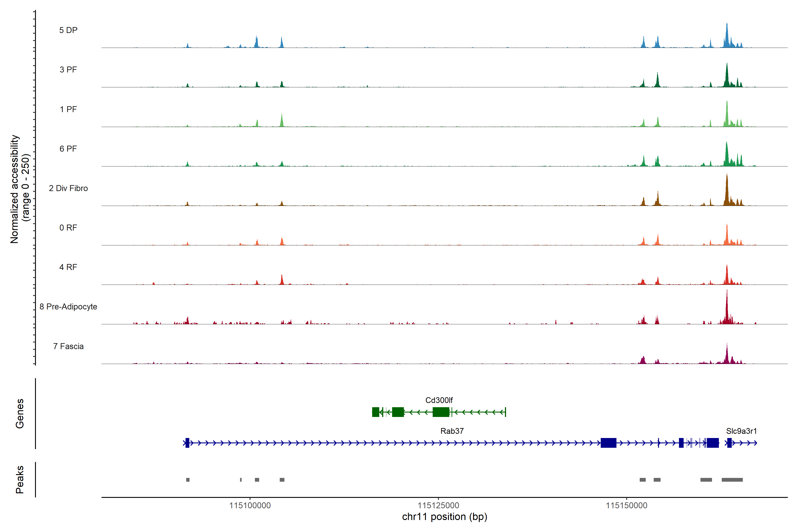Screen dimensions: 798x532
Task: Click the Peaks panel label
Action: click(x=20, y=479)
